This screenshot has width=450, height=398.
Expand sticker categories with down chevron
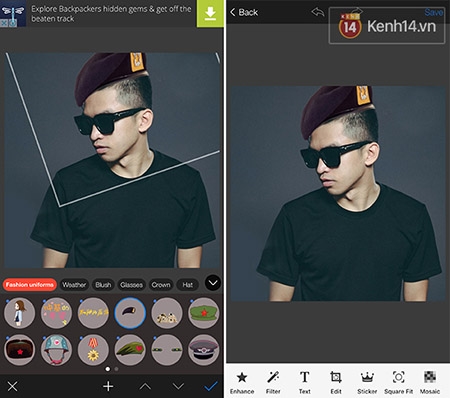(x=213, y=283)
